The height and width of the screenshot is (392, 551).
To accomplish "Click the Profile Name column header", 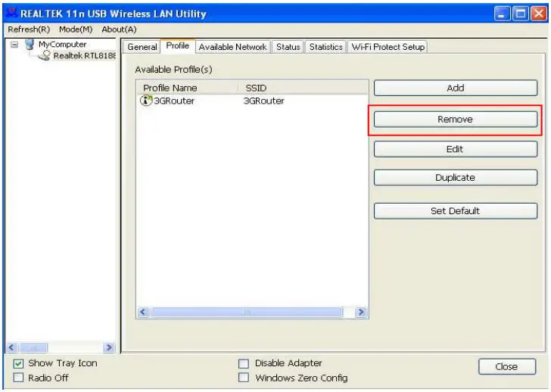I will pyautogui.click(x=187, y=88).
